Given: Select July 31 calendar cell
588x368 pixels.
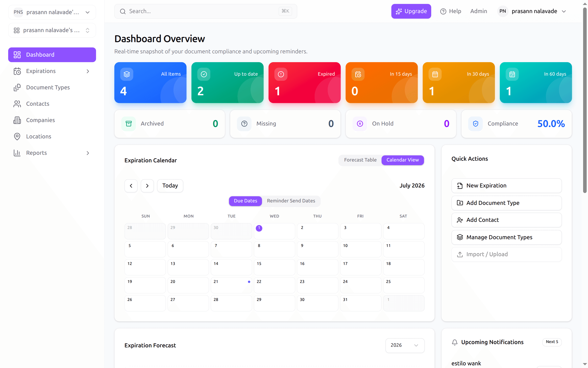Looking at the screenshot, I should (x=361, y=303).
